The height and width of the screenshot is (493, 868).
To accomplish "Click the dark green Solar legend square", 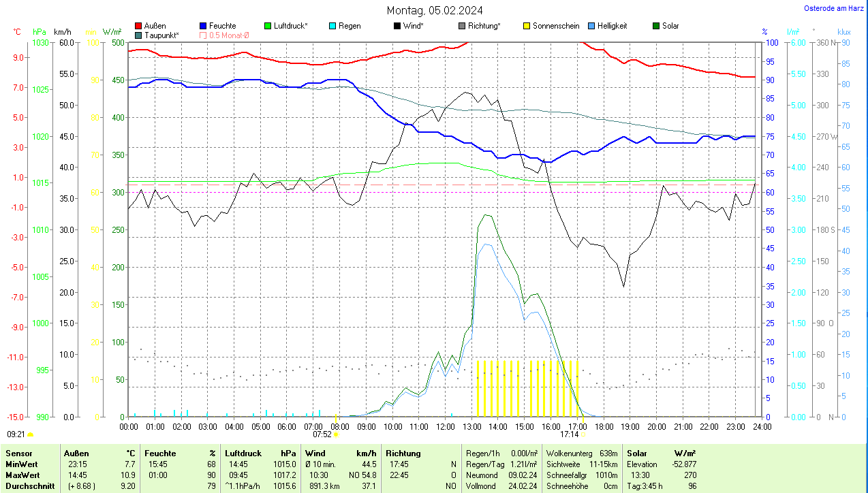I will point(657,26).
